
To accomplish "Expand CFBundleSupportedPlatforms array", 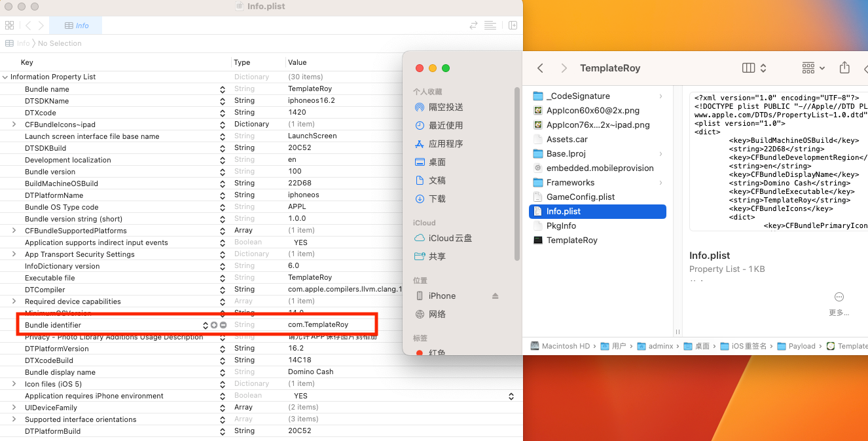I will point(14,230).
